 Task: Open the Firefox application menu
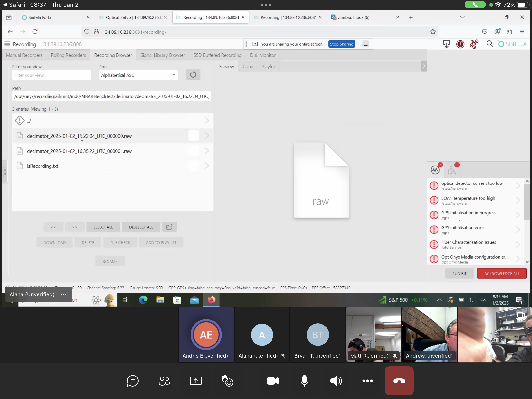pyautogui.click(x=522, y=32)
